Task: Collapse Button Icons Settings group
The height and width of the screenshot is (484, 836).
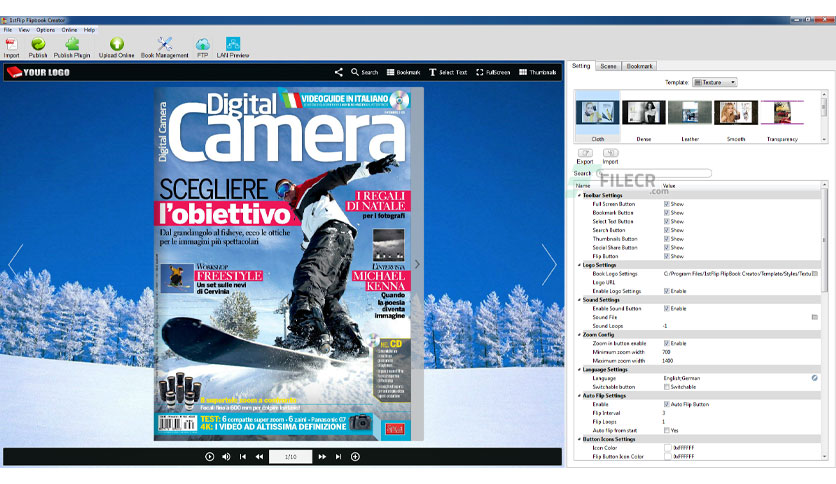Action: [580, 439]
